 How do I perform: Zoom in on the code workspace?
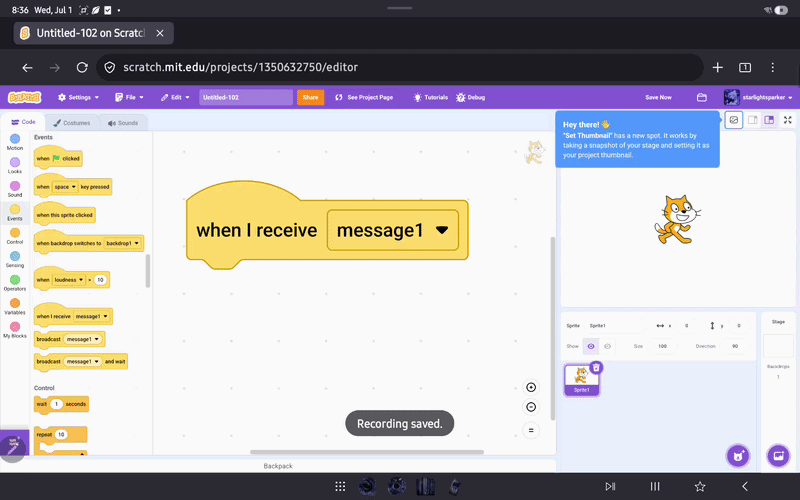coord(531,387)
